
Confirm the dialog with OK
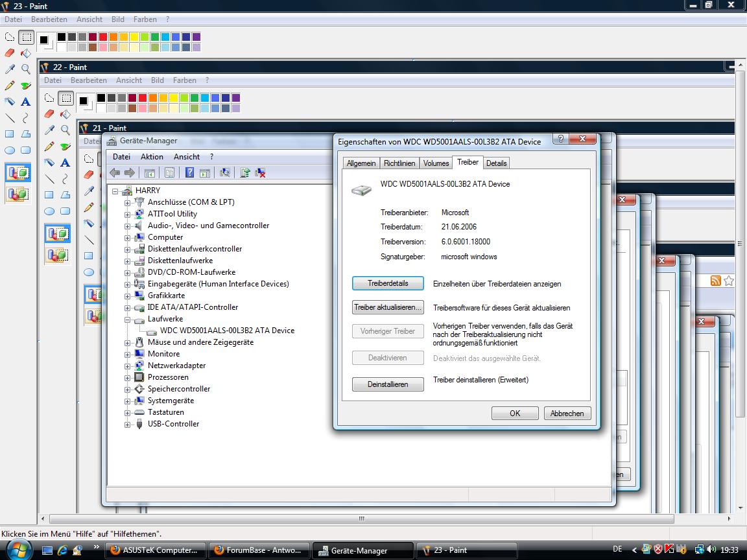coord(515,414)
